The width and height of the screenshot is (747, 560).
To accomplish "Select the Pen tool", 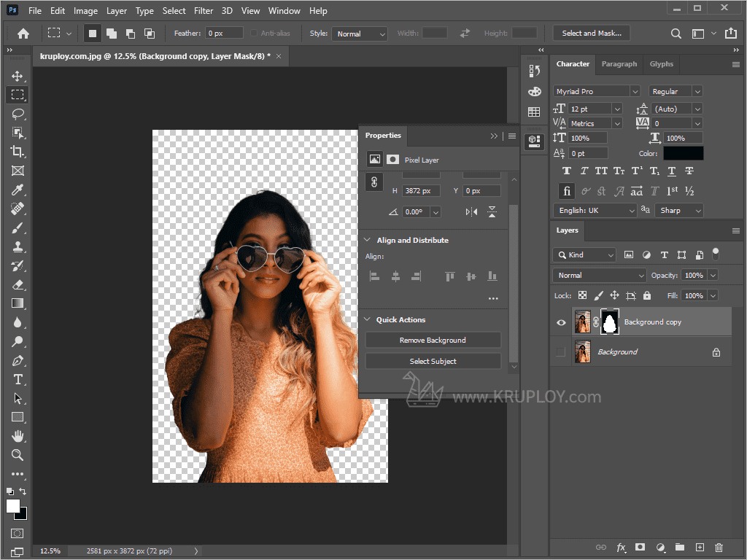I will point(18,360).
